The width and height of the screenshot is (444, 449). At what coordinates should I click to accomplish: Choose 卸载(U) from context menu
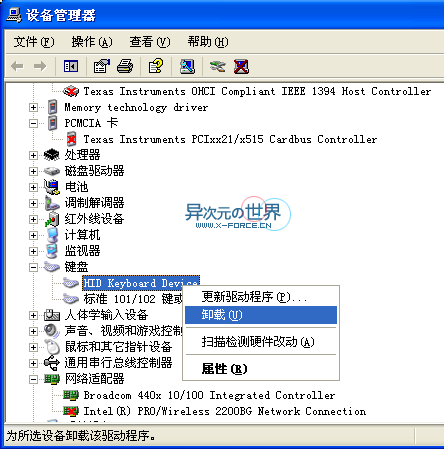click(261, 315)
